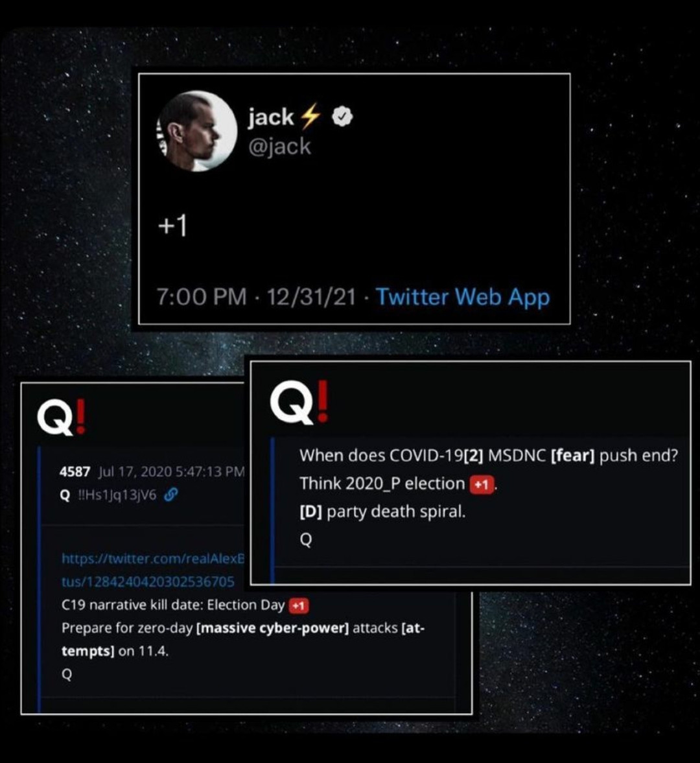Click the 7:00 PM tweet timestamp
Viewport: 700px width, 763px height.
pyautogui.click(x=202, y=297)
